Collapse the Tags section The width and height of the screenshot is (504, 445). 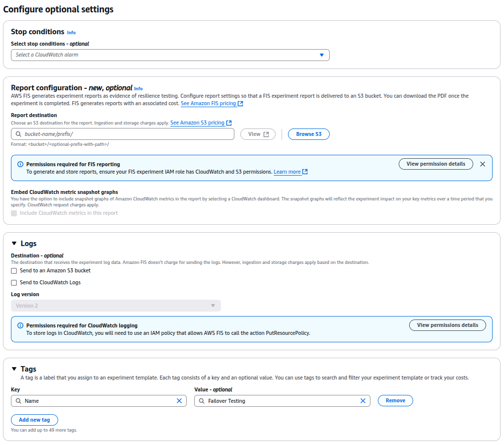pyautogui.click(x=14, y=369)
